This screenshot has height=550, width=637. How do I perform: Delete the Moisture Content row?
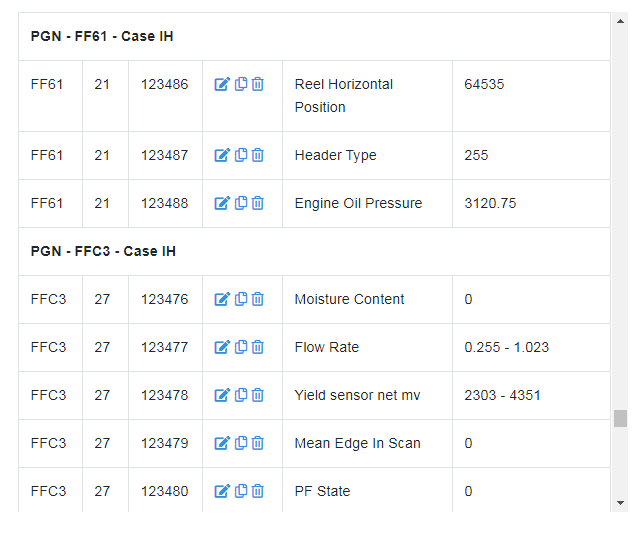[257, 299]
